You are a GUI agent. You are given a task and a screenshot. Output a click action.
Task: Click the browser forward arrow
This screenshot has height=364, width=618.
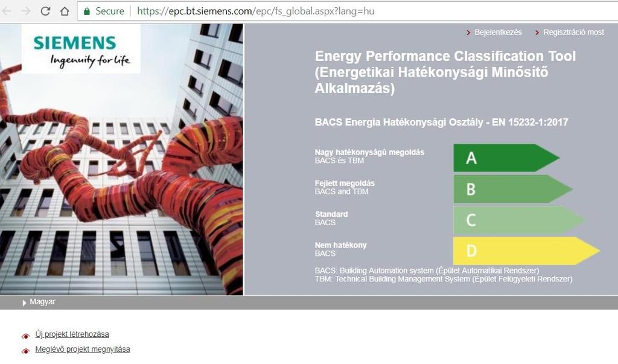click(26, 11)
